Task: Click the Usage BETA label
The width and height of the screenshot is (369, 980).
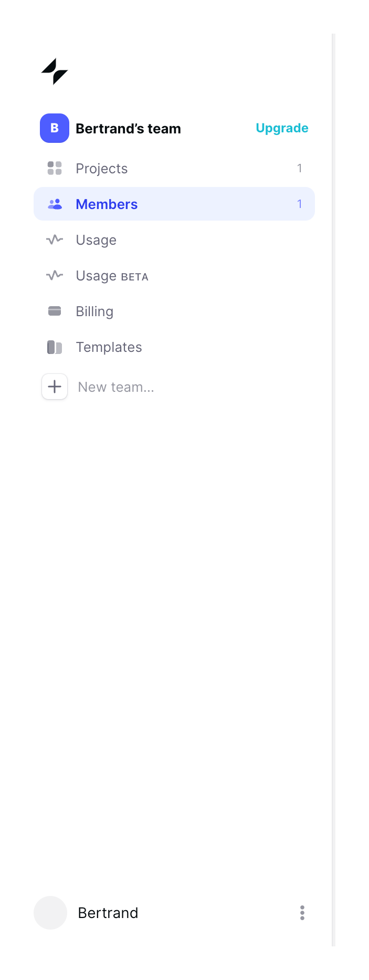Action: [112, 275]
